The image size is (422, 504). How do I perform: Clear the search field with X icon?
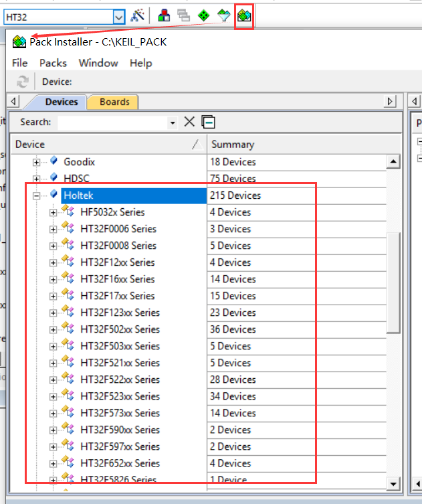(x=189, y=122)
